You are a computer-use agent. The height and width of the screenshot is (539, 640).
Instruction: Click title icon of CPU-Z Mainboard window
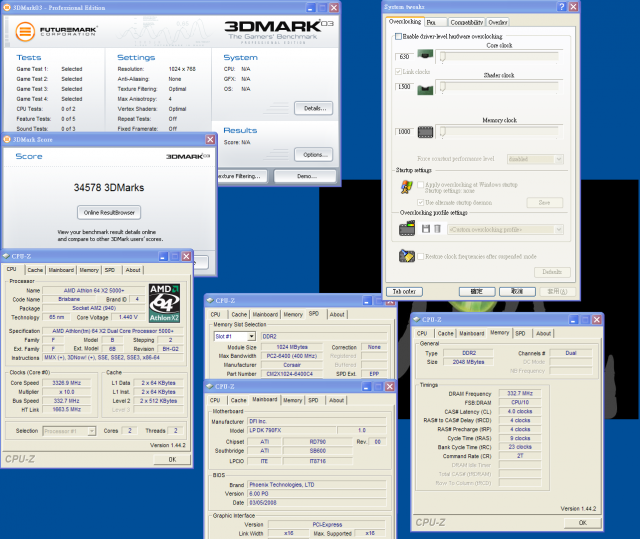click(x=210, y=386)
